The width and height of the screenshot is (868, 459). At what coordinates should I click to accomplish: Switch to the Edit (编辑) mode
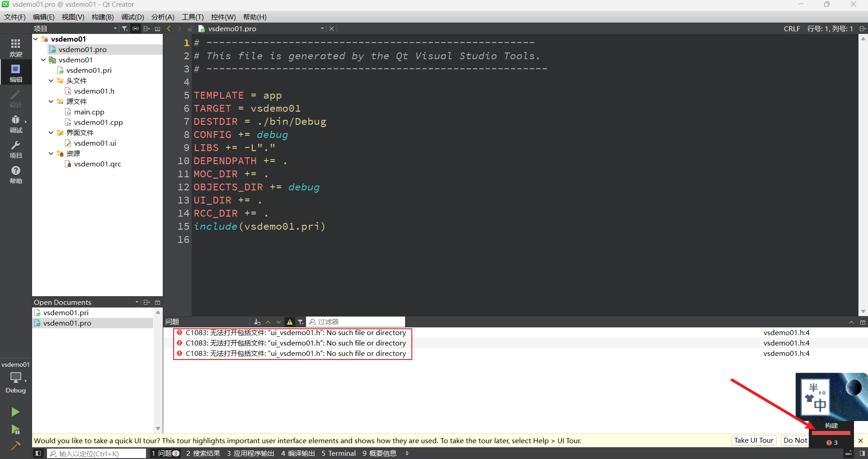[16, 73]
